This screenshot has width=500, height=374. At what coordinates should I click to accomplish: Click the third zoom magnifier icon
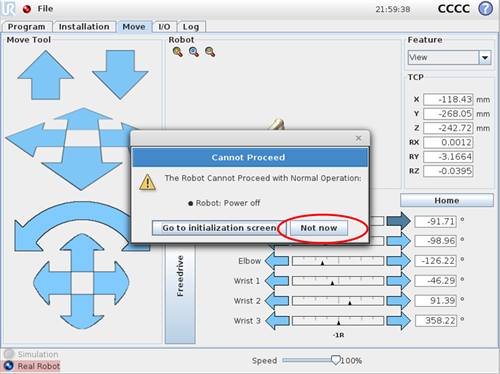coord(210,52)
